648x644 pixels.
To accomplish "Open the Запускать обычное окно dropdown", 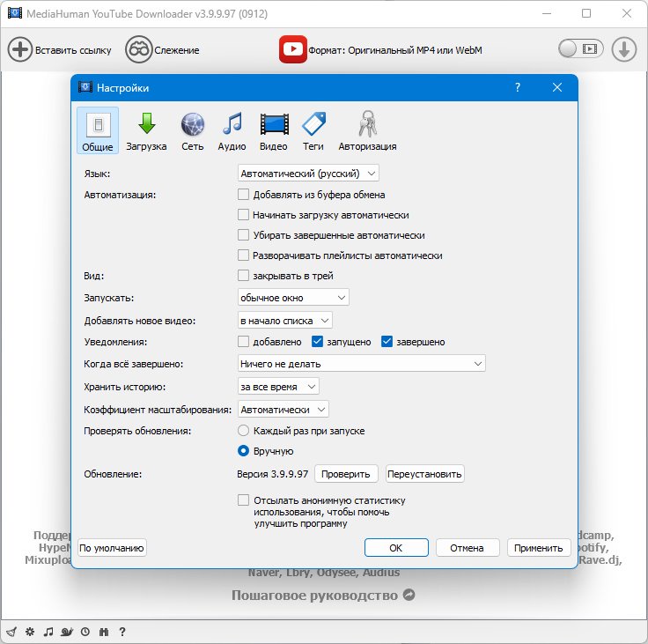I will click(x=293, y=298).
